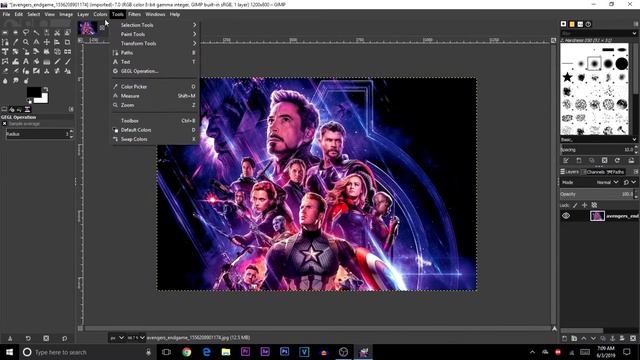Save tool preset icon at toolbox bottom
This screenshot has height=360, width=640.
coord(10,338)
